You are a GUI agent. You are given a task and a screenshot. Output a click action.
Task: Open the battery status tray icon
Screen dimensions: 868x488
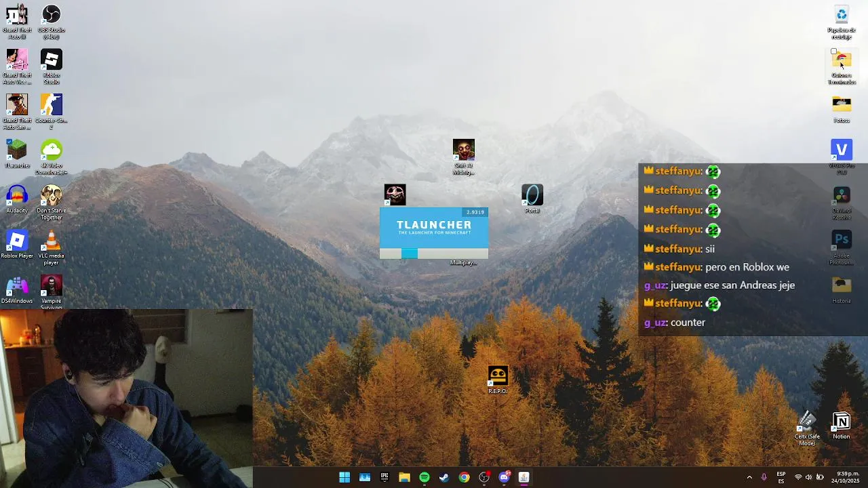(820, 477)
